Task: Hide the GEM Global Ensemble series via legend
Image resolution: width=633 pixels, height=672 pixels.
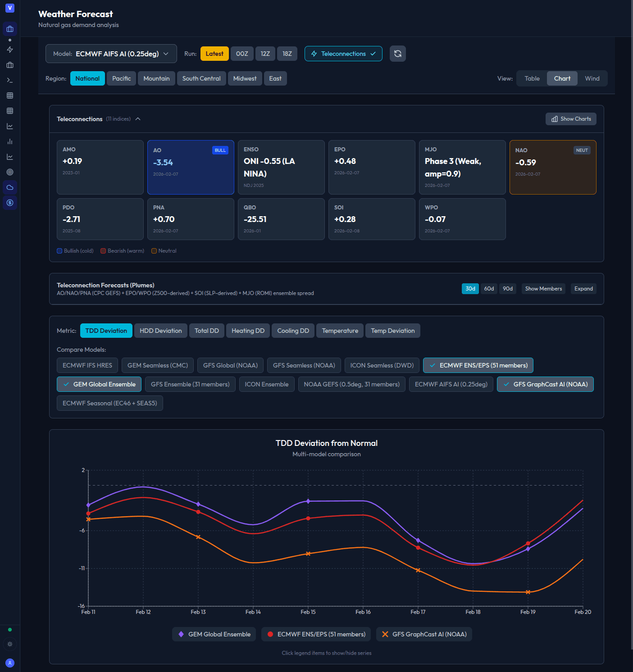Action: pos(214,634)
